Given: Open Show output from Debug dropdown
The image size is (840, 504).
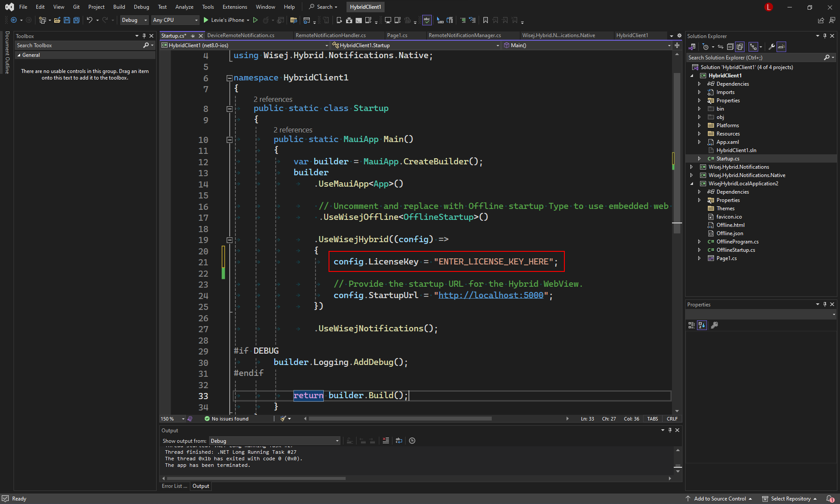Looking at the screenshot, I should 274,441.
